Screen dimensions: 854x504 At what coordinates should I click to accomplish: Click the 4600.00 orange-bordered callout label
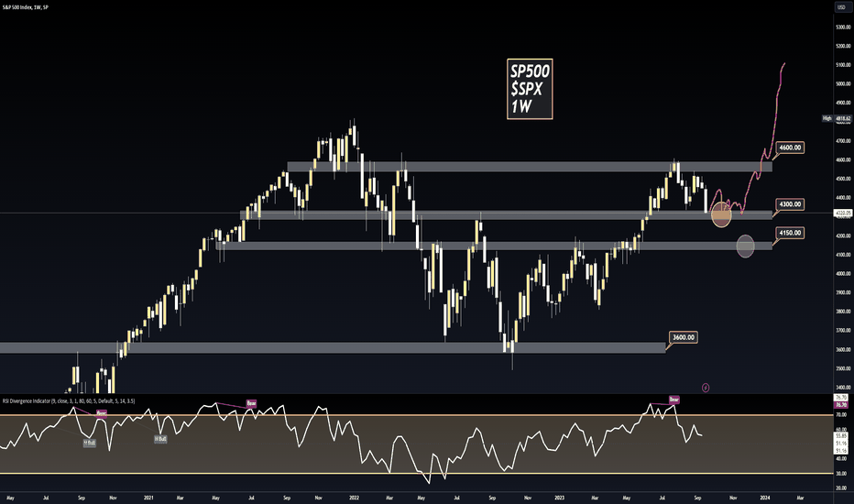pyautogui.click(x=790, y=148)
